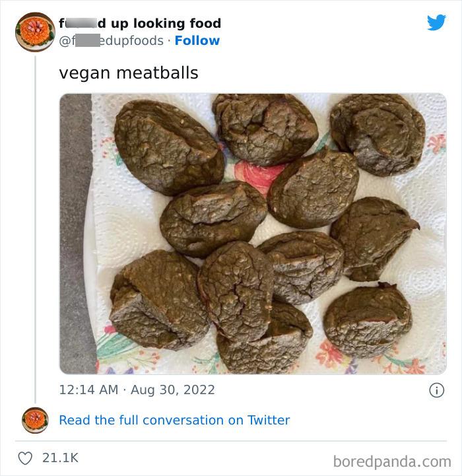Image resolution: width=462 pixels, height=476 pixels.
Task: Click the @...edupfoods handle
Action: click(x=111, y=41)
